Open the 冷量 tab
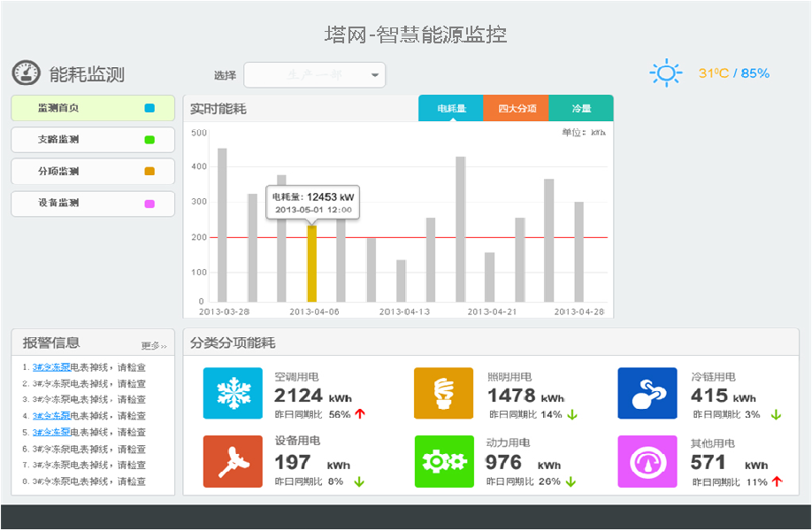The image size is (812, 531). pyautogui.click(x=581, y=109)
